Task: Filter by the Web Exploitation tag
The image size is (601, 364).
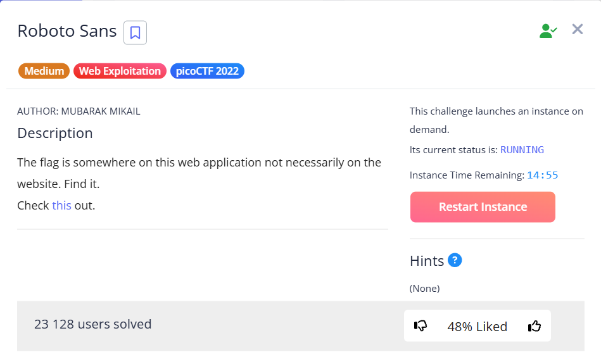Action: point(120,71)
